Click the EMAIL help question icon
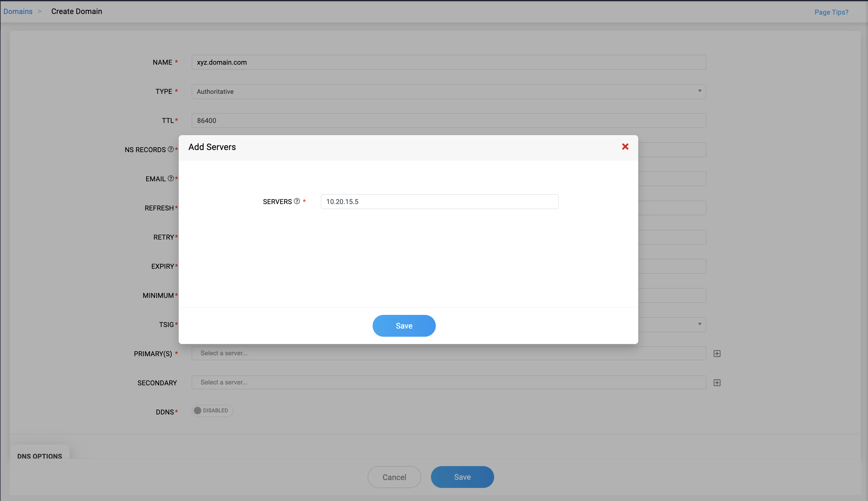The height and width of the screenshot is (501, 868). (170, 179)
